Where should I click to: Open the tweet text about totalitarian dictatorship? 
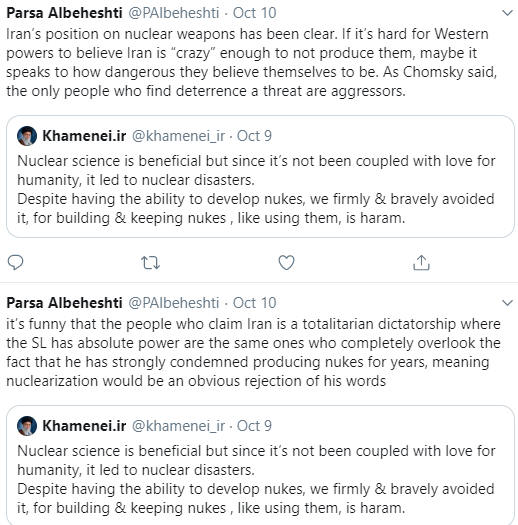(253, 353)
